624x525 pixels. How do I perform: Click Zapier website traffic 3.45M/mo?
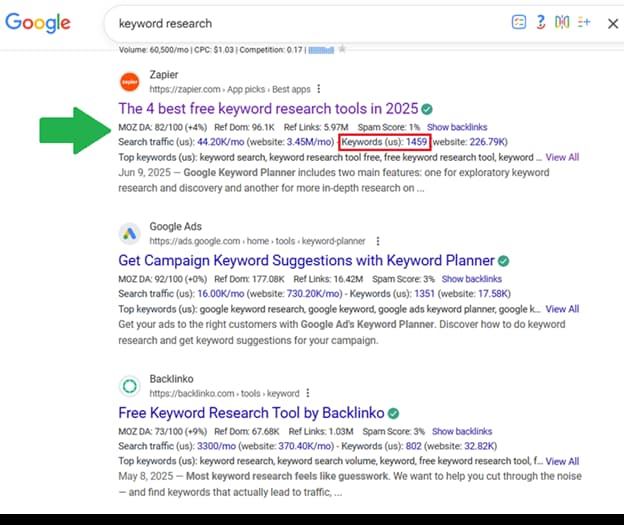[310, 142]
